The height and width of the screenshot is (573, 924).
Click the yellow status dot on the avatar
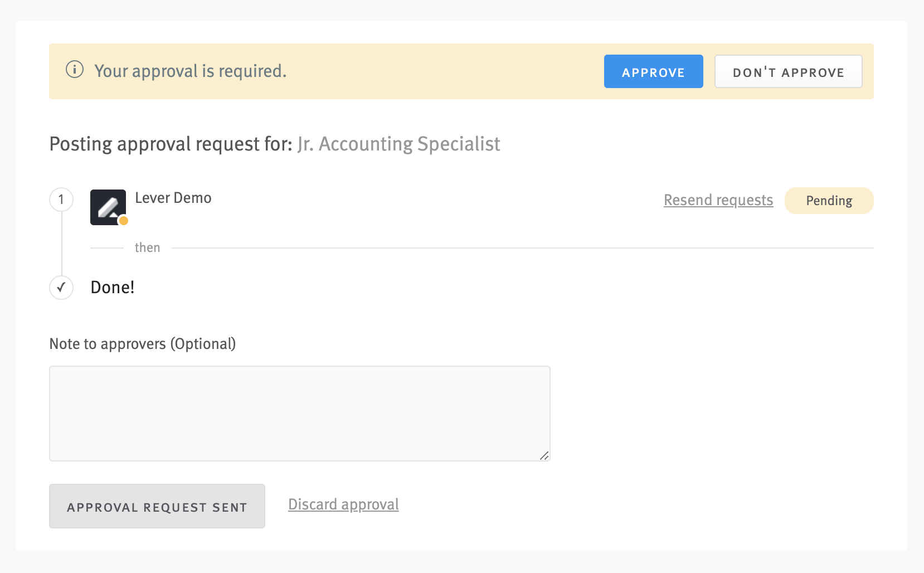coord(124,221)
